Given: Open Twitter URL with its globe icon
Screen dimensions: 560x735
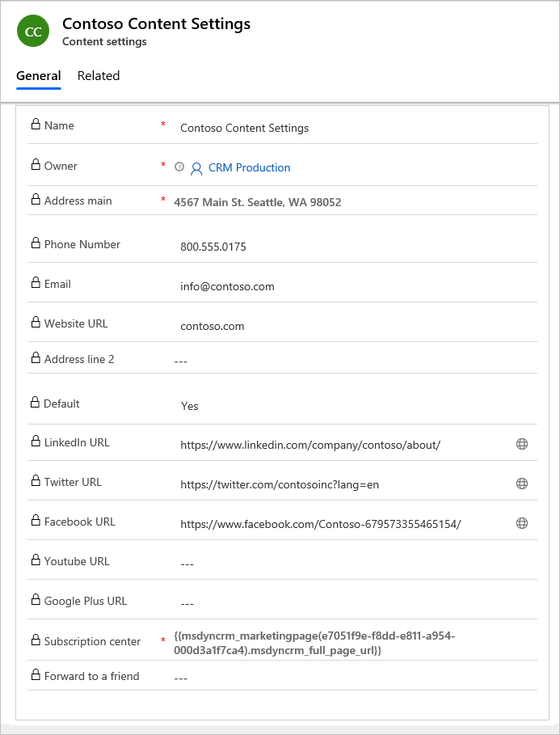Looking at the screenshot, I should click(521, 484).
